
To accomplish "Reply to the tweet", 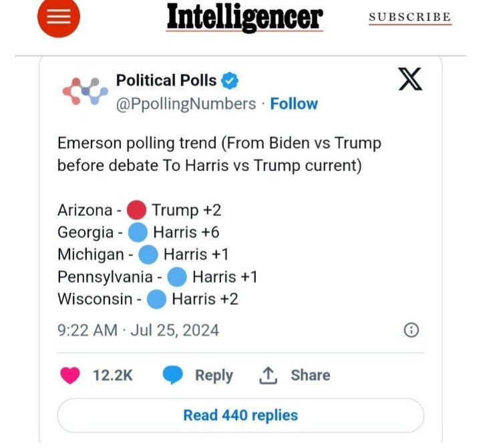I will click(x=214, y=376).
